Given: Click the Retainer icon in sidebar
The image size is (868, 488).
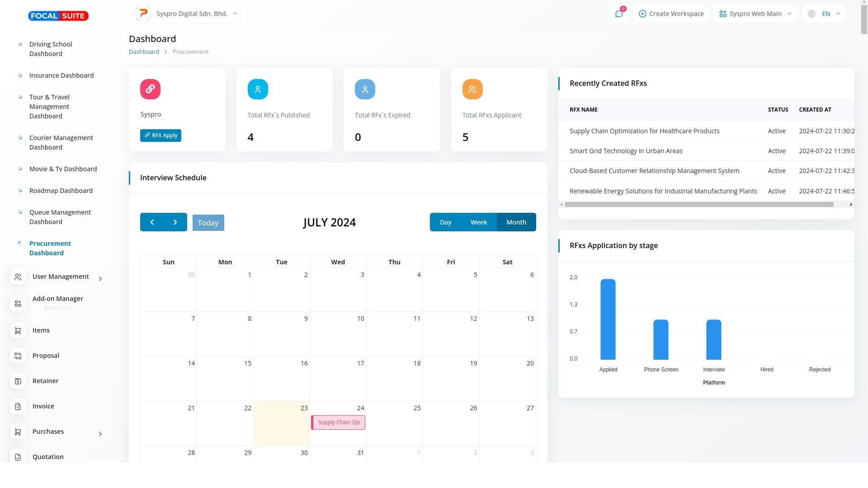Looking at the screenshot, I should 18,381.
